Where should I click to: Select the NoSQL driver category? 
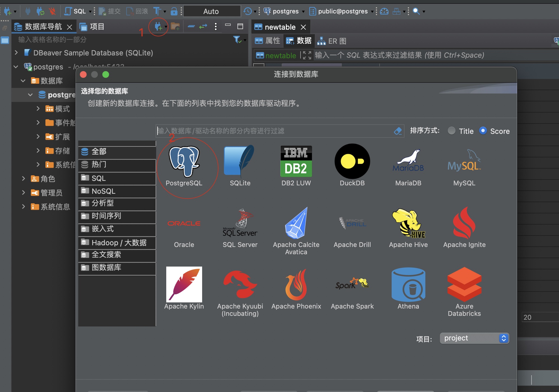[117, 191]
